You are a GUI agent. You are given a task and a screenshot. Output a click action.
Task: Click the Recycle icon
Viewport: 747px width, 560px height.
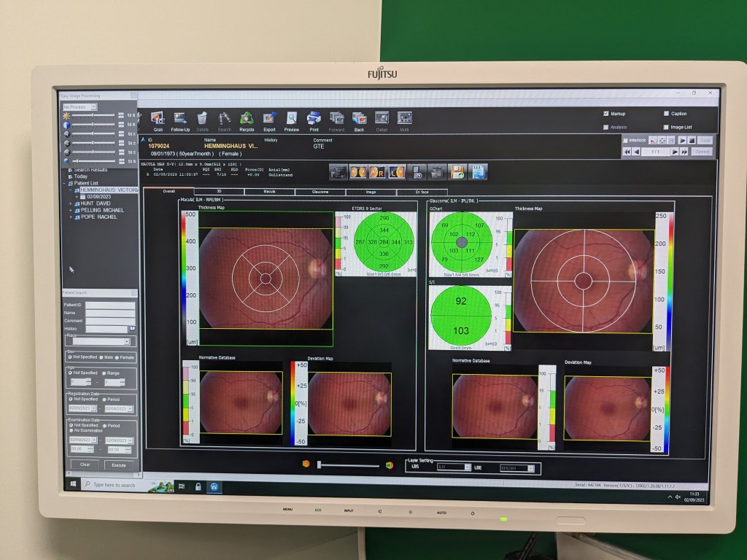[247, 118]
